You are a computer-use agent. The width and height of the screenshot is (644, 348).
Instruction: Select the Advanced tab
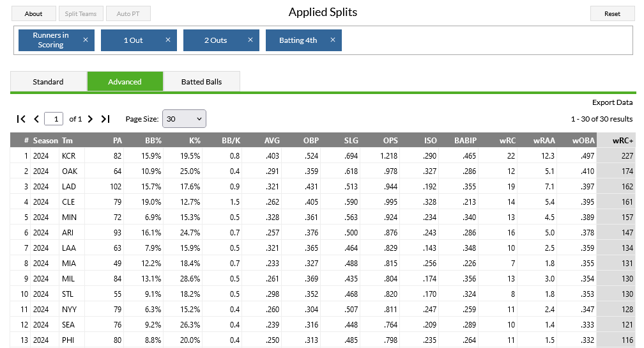(125, 81)
